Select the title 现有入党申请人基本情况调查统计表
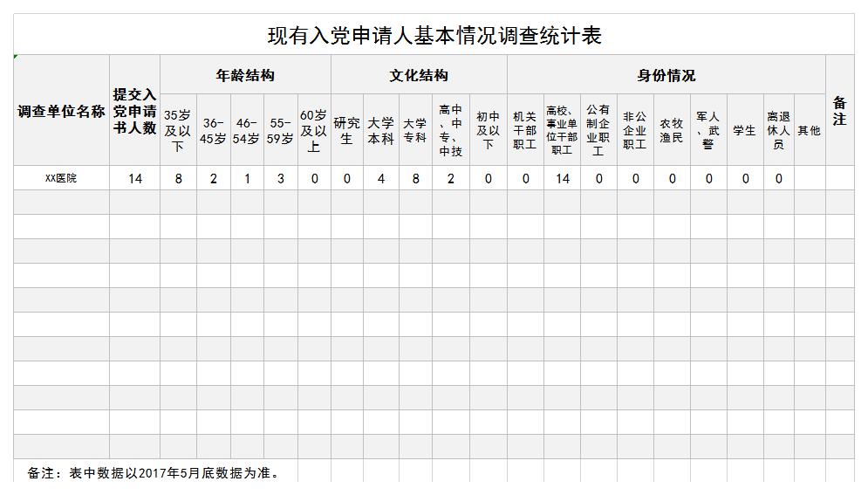This screenshot has height=495, width=868. click(x=434, y=36)
